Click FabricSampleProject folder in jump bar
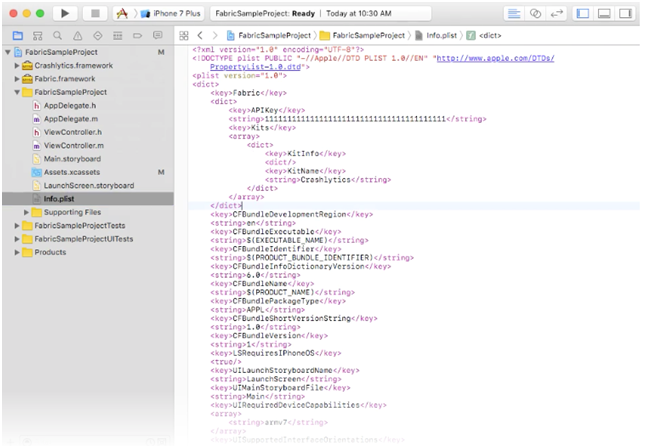646x448 pixels. (x=363, y=35)
